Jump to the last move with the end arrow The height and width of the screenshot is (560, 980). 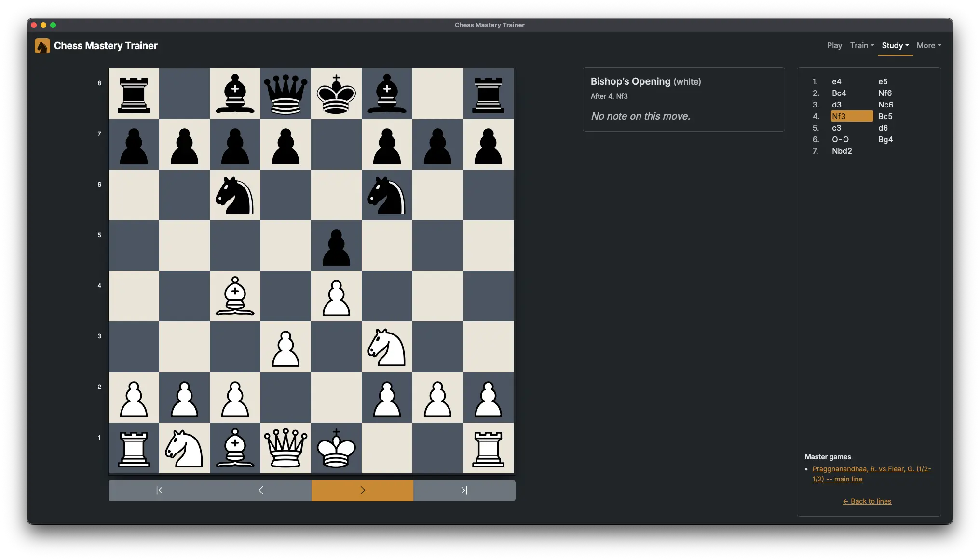464,490
